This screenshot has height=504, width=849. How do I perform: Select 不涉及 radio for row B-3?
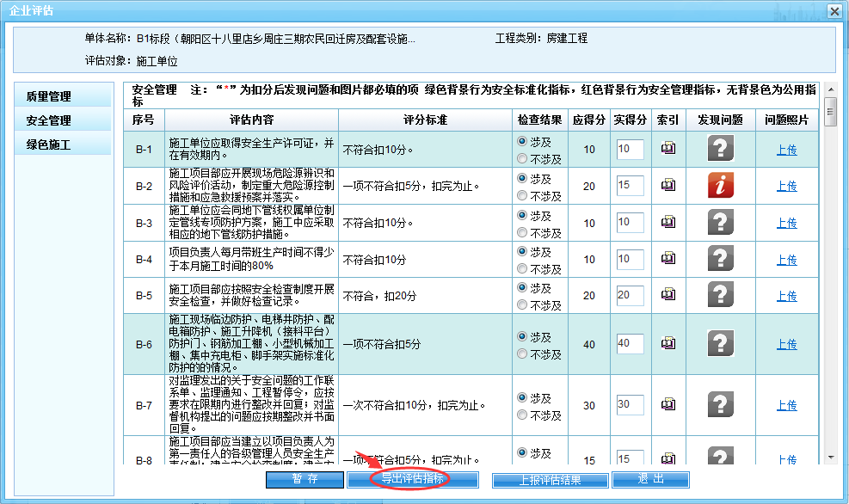tap(521, 232)
